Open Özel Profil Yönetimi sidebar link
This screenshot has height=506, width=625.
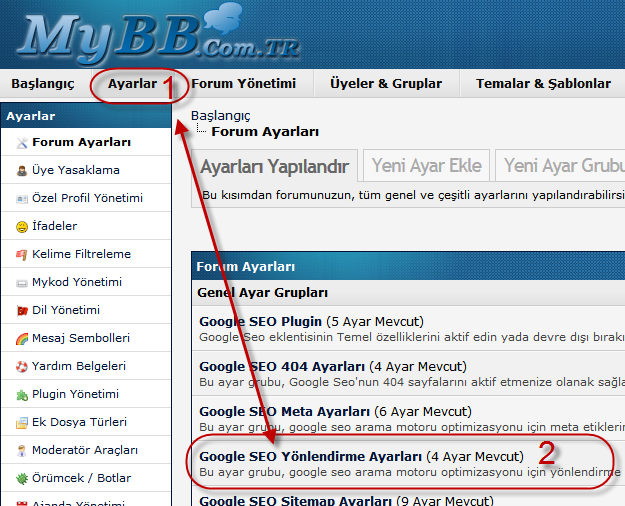click(x=87, y=198)
